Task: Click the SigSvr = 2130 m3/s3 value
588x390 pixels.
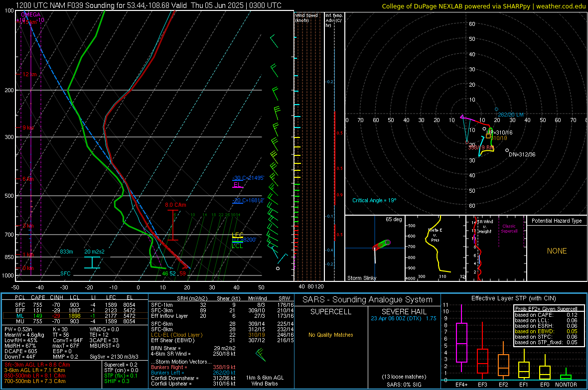Action: point(114,357)
